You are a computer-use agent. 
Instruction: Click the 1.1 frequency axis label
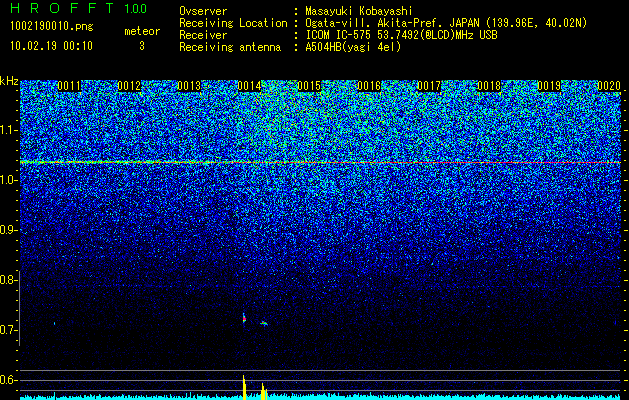click(x=8, y=130)
